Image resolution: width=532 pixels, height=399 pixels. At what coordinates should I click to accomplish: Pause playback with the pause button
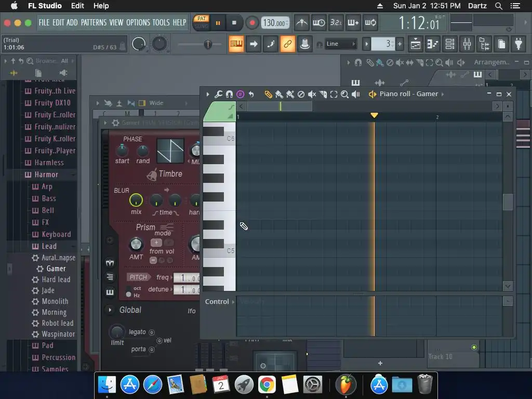pyautogui.click(x=218, y=23)
